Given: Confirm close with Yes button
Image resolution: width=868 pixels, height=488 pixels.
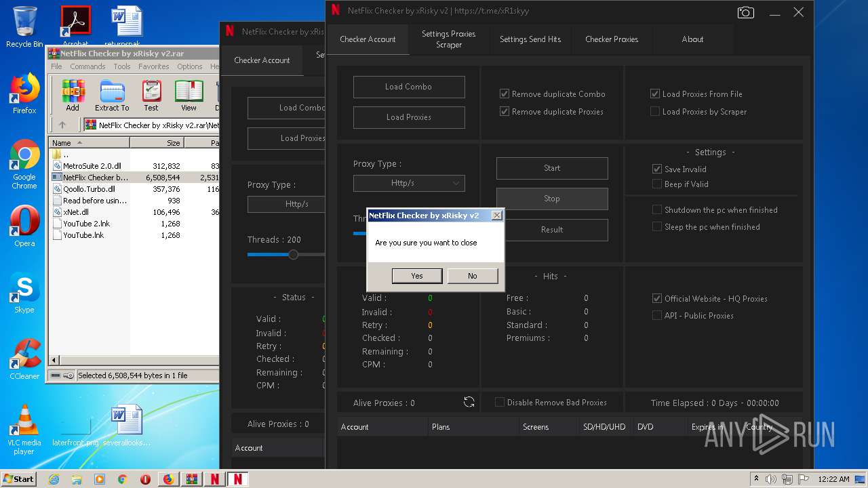Looking at the screenshot, I should pyautogui.click(x=417, y=276).
